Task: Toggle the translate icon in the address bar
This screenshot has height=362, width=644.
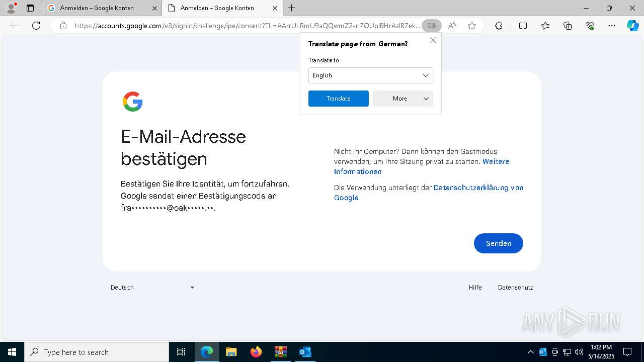Action: (431, 26)
